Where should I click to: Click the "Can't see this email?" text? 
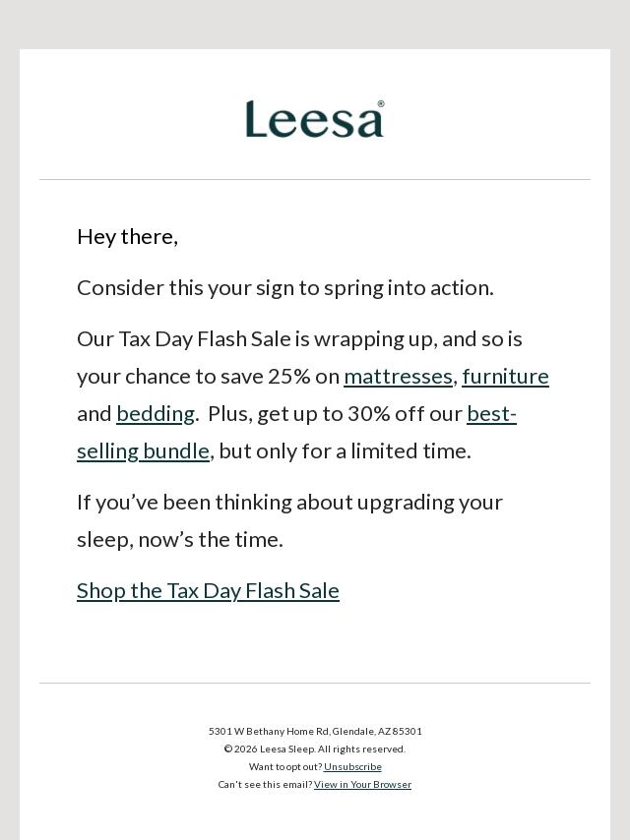pyautogui.click(x=265, y=785)
